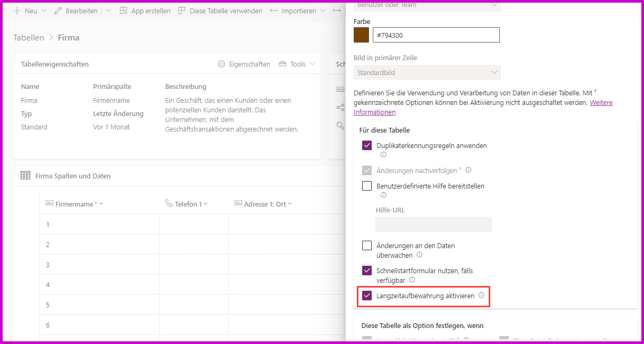This screenshot has height=344, width=644.
Task: Enable Benutzerdefinierte Hilfe bereitstellen
Action: [366, 186]
